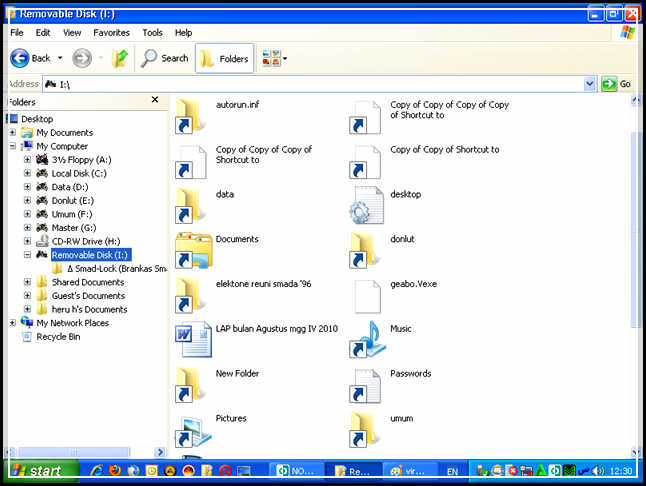Viewport: 646px width, 486px height.
Task: Select the donlut folder shortcut icon
Action: coord(365,251)
